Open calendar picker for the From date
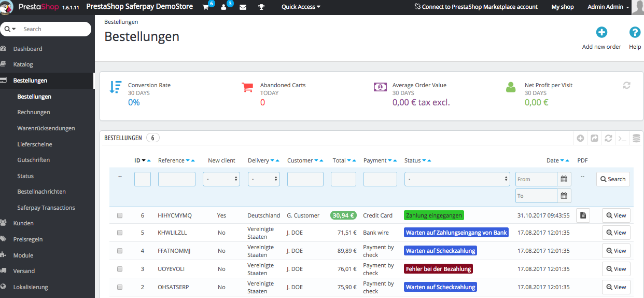Image resolution: width=644 pixels, height=298 pixels. pos(564,179)
